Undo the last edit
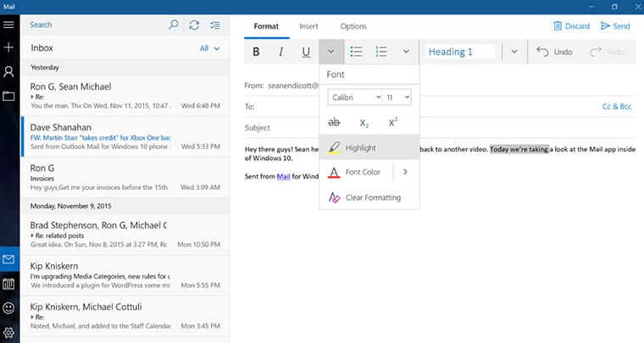644x343 pixels. click(554, 52)
